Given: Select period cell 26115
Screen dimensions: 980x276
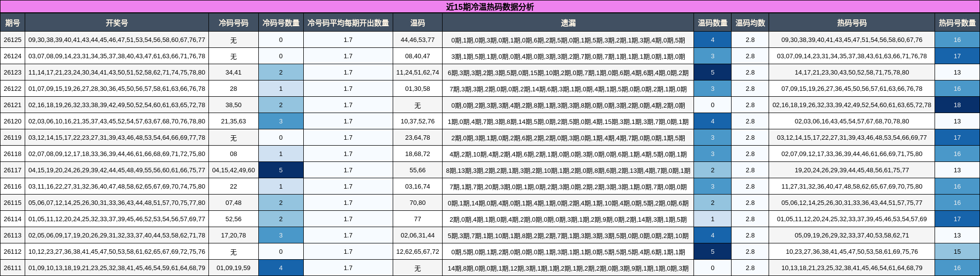Looking at the screenshot, I should point(12,203).
